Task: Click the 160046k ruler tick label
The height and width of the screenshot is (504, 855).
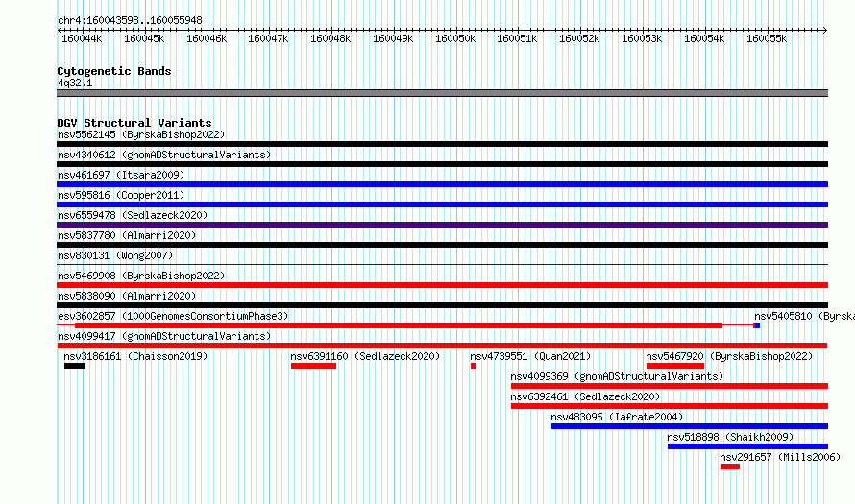Action: (x=207, y=38)
